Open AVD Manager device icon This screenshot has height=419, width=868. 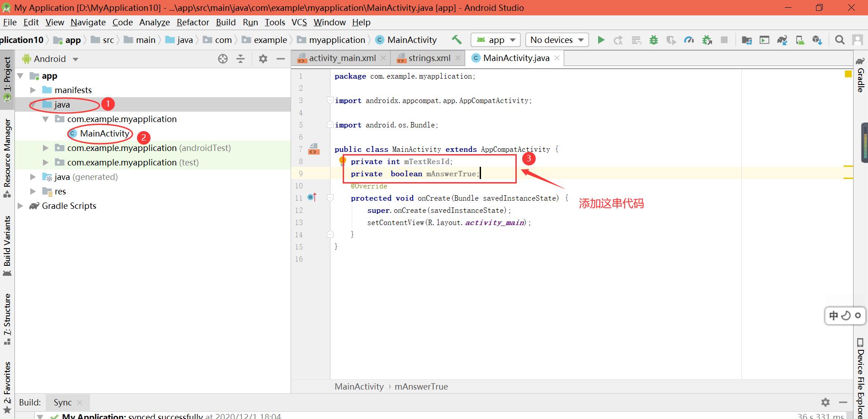800,40
